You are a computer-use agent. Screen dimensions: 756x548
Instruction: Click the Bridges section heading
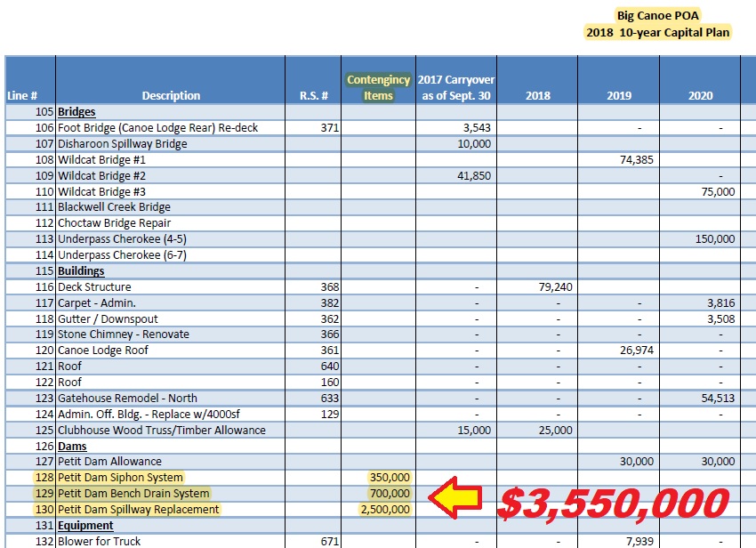[76, 112]
